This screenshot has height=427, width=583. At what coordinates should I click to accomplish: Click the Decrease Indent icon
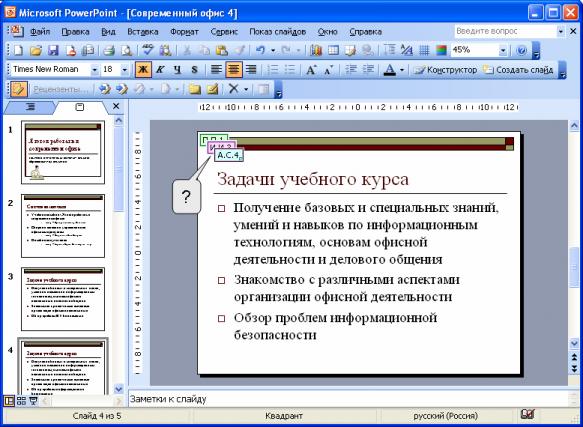[x=350, y=70]
